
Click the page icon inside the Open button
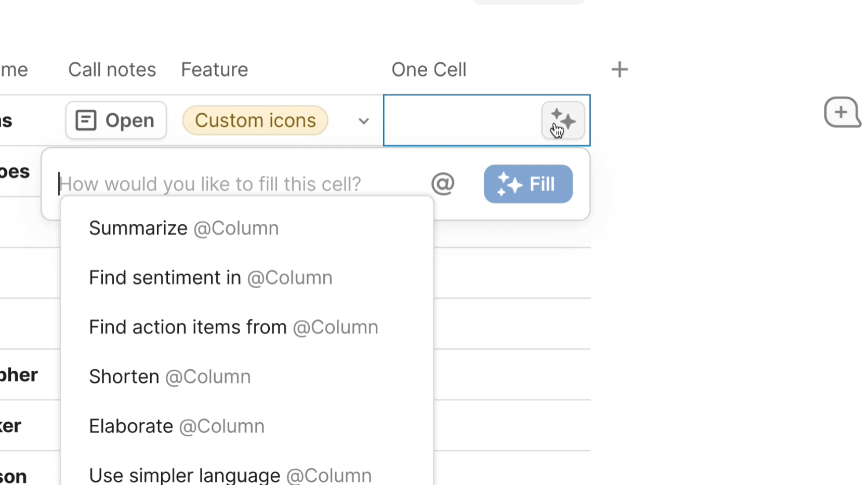(x=85, y=120)
